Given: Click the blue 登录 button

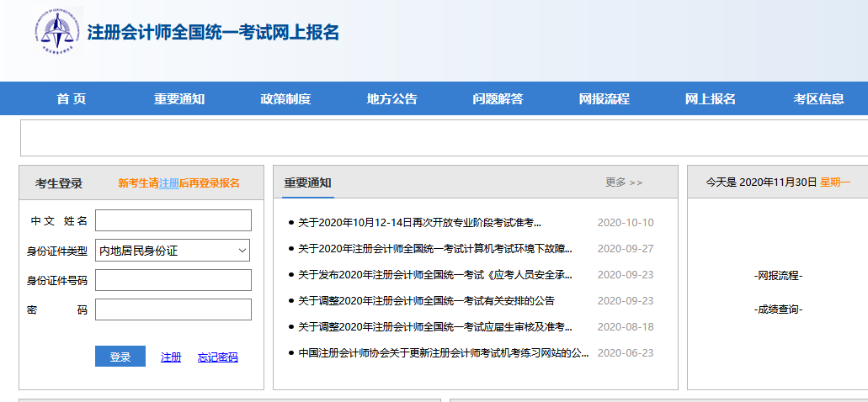Looking at the screenshot, I should [120, 357].
